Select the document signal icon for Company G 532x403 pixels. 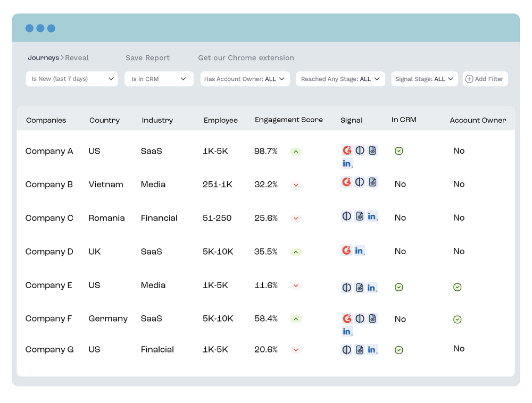coord(360,349)
